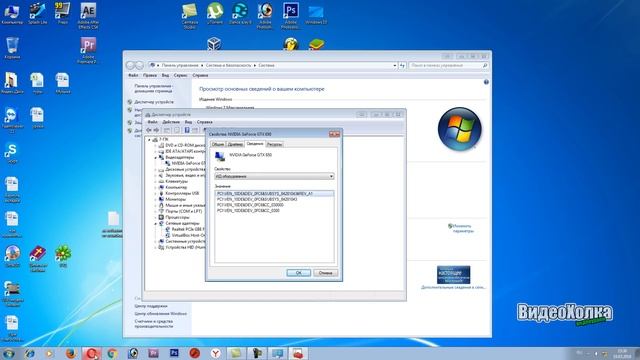This screenshot has height=360, width=640.
Task: Open Adobe Photoshop desktop shortcut
Action: [x=291, y=16]
